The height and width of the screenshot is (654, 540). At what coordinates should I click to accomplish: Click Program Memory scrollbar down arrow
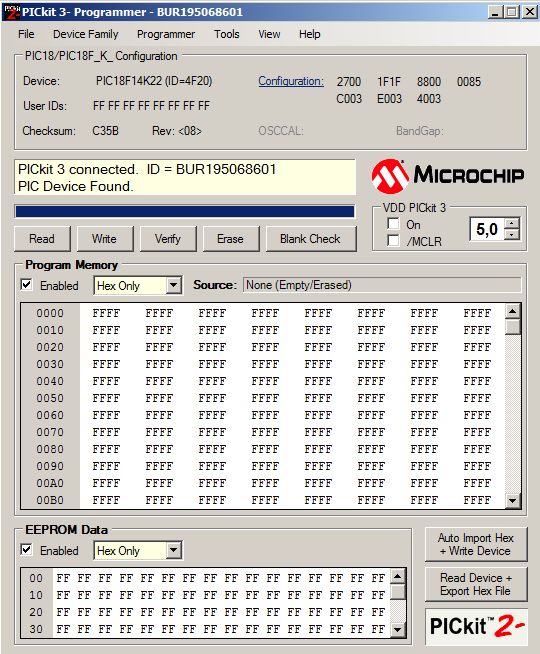(x=512, y=500)
